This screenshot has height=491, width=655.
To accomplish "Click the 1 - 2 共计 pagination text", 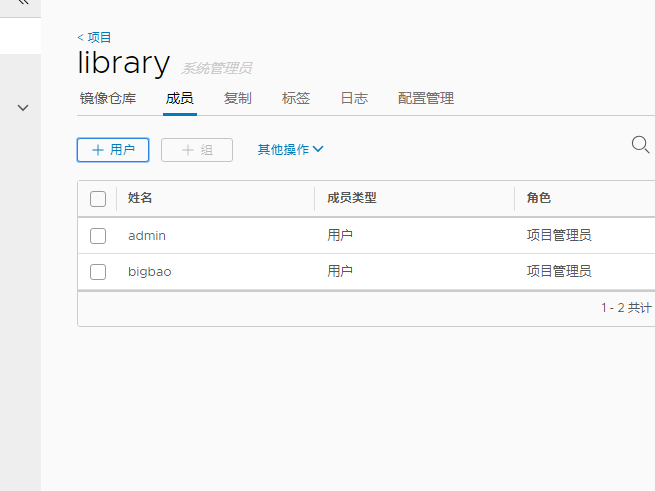I will (x=627, y=308).
